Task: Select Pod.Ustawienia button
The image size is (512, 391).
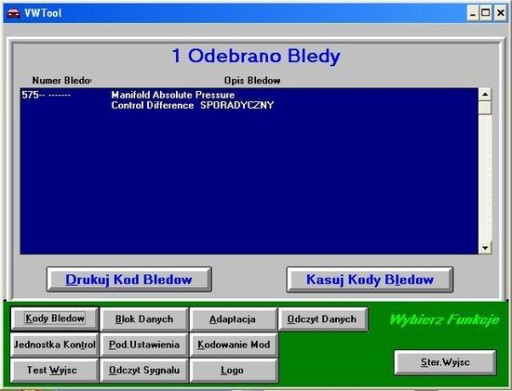Action: tap(144, 344)
